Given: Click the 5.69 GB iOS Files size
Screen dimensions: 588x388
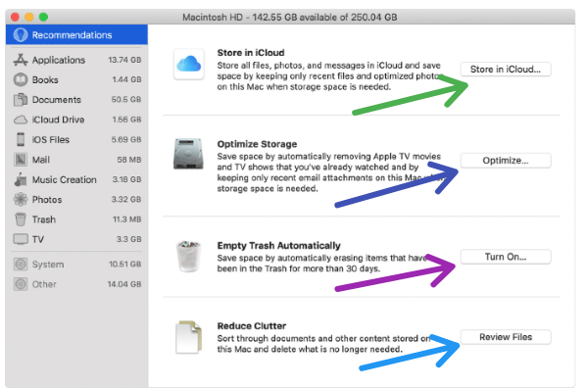Looking at the screenshot, I should 126,139.
